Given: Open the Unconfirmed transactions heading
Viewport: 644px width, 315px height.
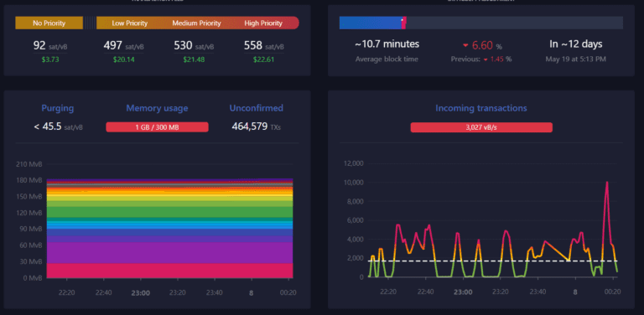Looking at the screenshot, I should [257, 108].
